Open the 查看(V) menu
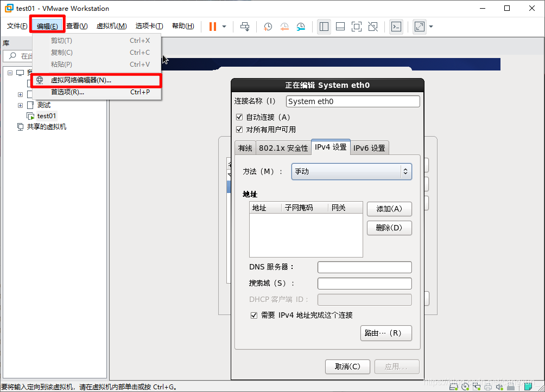The height and width of the screenshot is (392, 545). click(77, 27)
